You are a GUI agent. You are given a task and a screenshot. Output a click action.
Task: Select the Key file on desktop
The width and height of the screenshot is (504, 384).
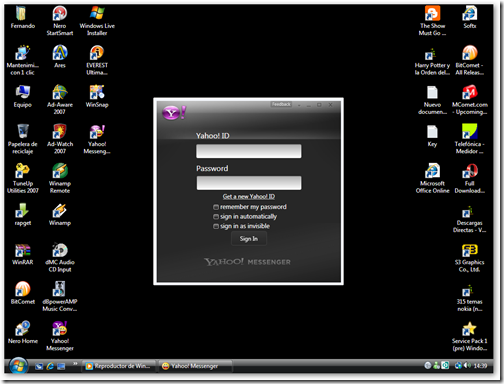pyautogui.click(x=432, y=135)
